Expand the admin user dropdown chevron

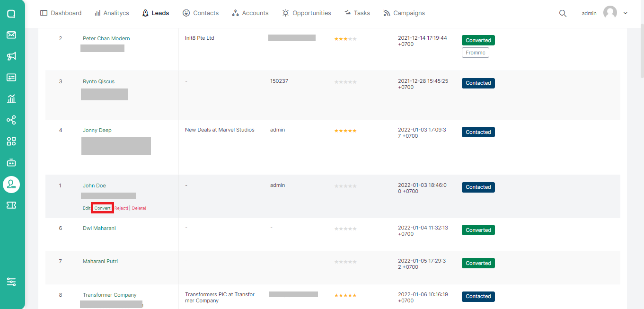pyautogui.click(x=626, y=13)
